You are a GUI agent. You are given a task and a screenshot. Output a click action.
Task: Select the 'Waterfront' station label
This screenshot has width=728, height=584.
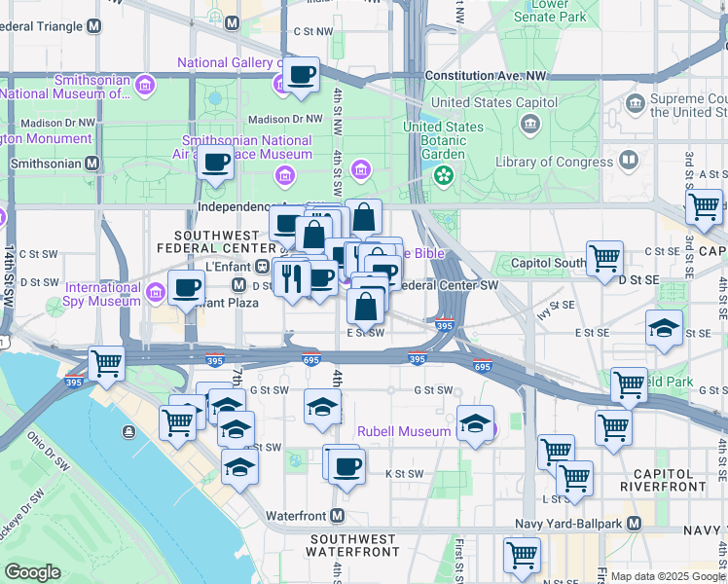click(296, 516)
